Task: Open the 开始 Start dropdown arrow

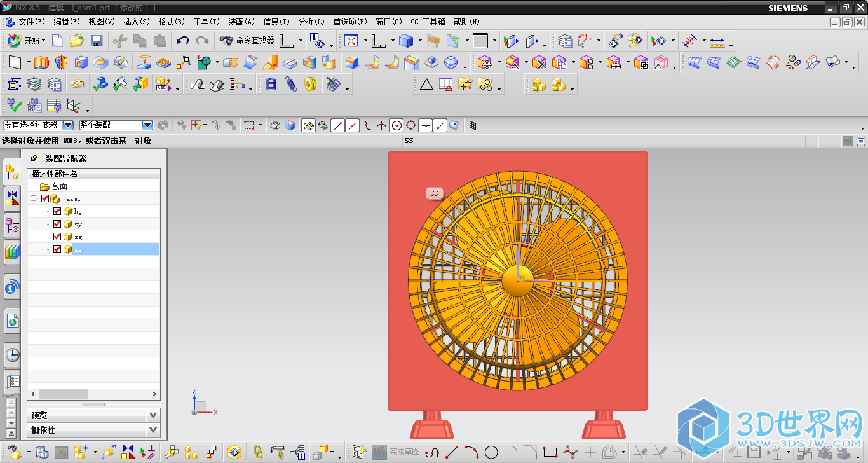Action: click(x=44, y=41)
